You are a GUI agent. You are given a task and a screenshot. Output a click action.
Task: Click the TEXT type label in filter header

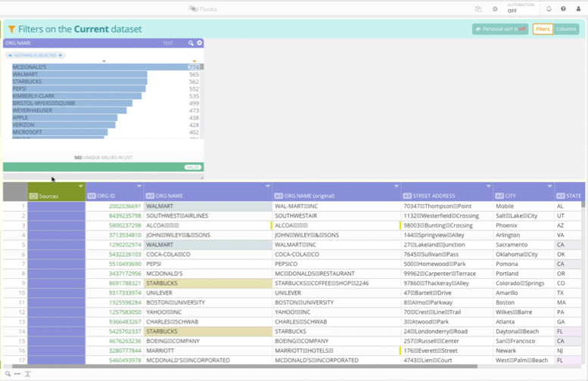tap(168, 43)
